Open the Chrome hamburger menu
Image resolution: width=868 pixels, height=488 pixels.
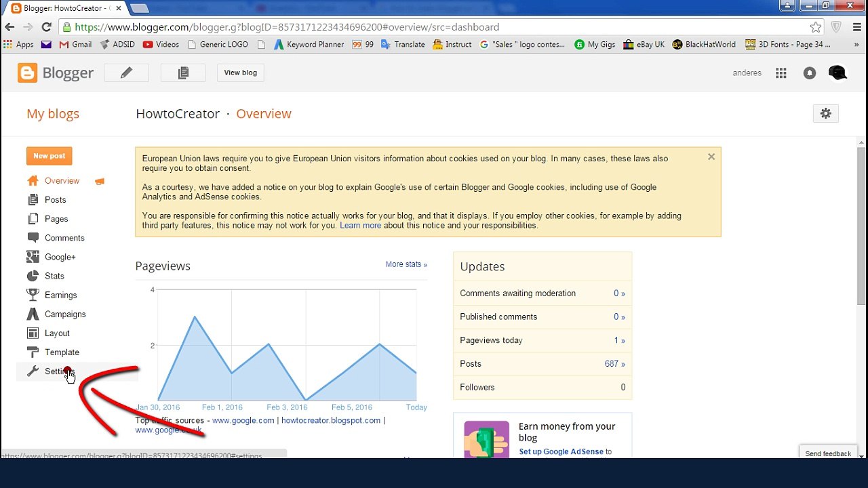(856, 27)
